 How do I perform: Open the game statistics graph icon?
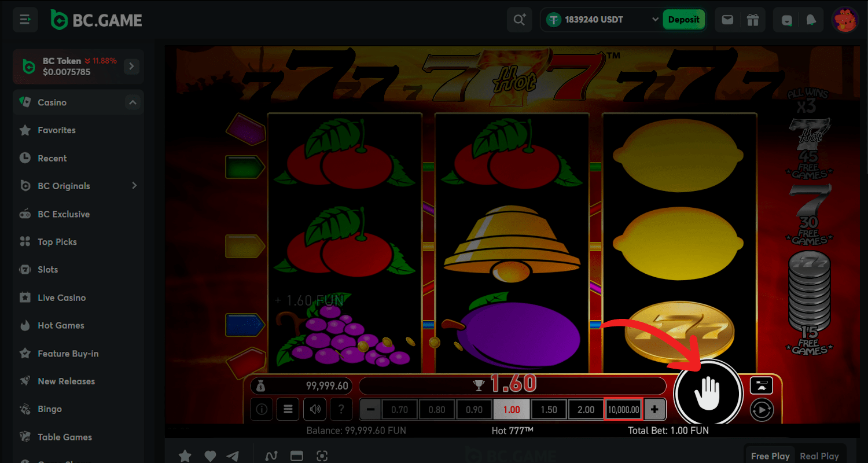[x=271, y=456]
